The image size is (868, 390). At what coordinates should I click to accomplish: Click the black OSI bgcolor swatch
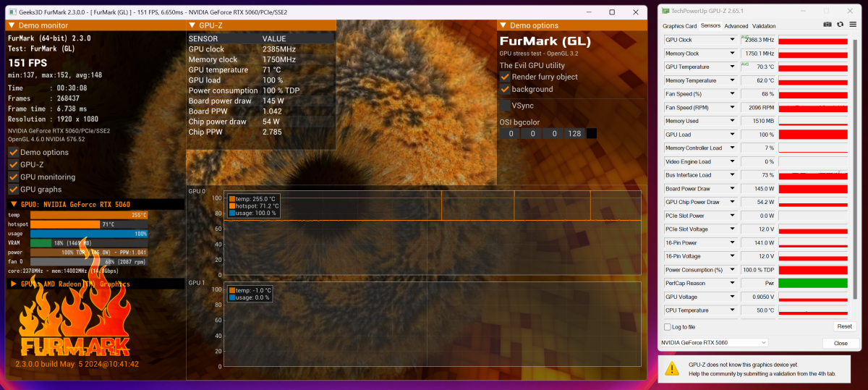[x=592, y=134]
